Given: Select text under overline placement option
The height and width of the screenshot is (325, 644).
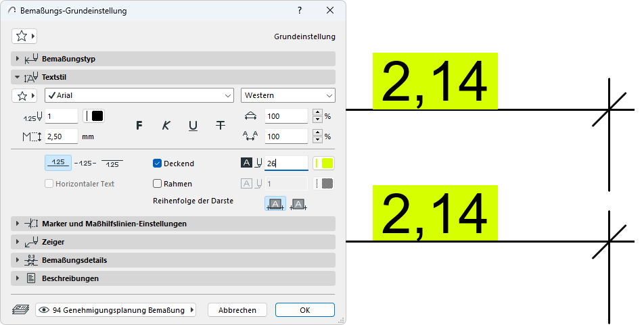Looking at the screenshot, I should pyautogui.click(x=112, y=164).
